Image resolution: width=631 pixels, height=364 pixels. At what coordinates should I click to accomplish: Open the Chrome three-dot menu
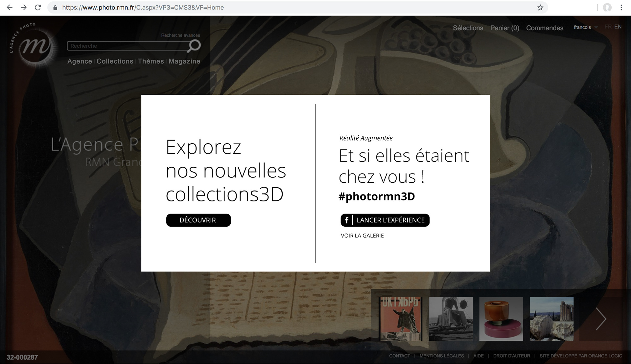621,8
